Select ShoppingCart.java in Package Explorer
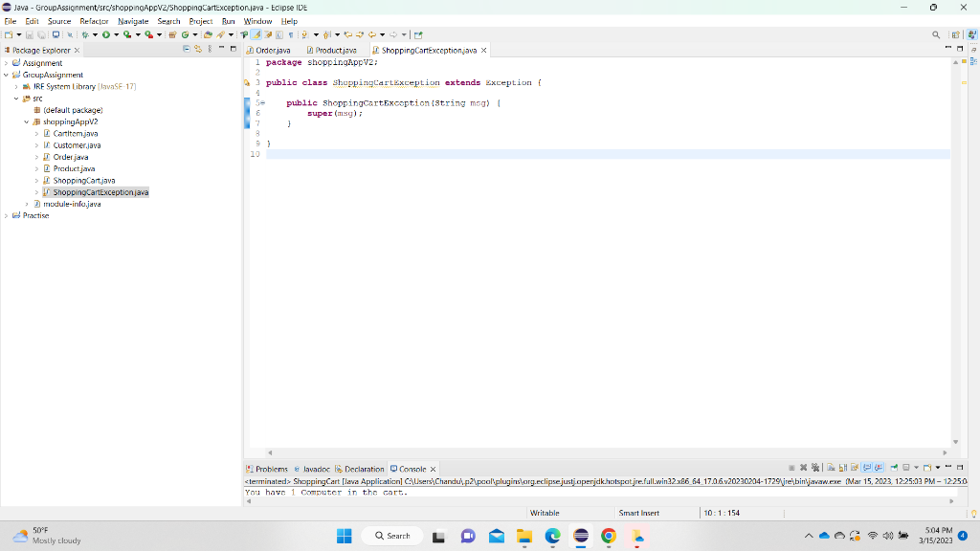 tap(84, 181)
